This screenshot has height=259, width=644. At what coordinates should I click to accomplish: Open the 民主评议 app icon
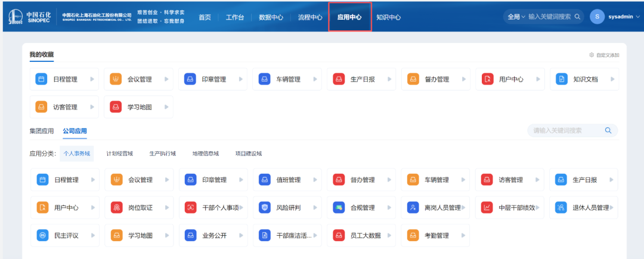tap(42, 236)
